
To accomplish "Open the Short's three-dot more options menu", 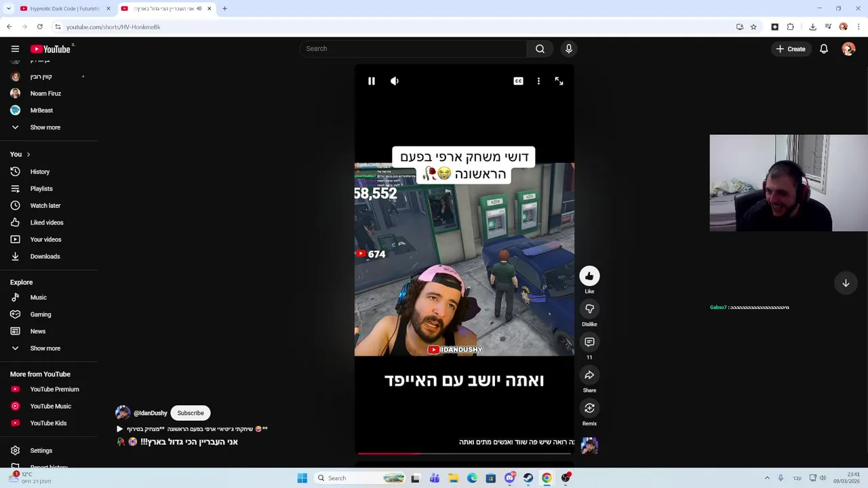I will (x=538, y=81).
